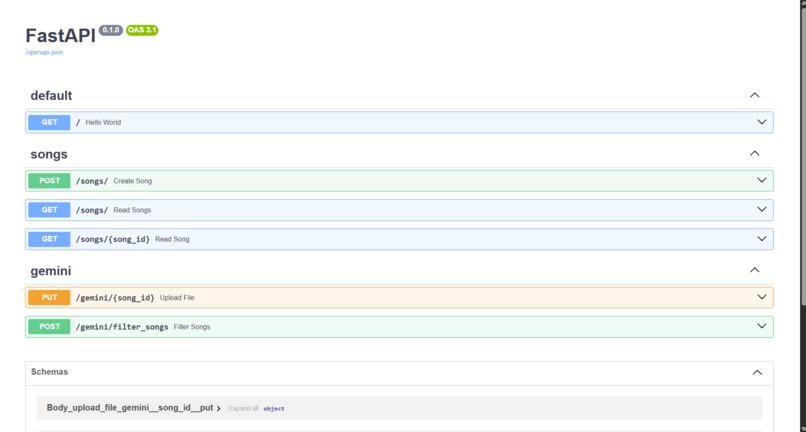The width and height of the screenshot is (806, 432).
Task: Click the Hello World description text
Action: [103, 122]
